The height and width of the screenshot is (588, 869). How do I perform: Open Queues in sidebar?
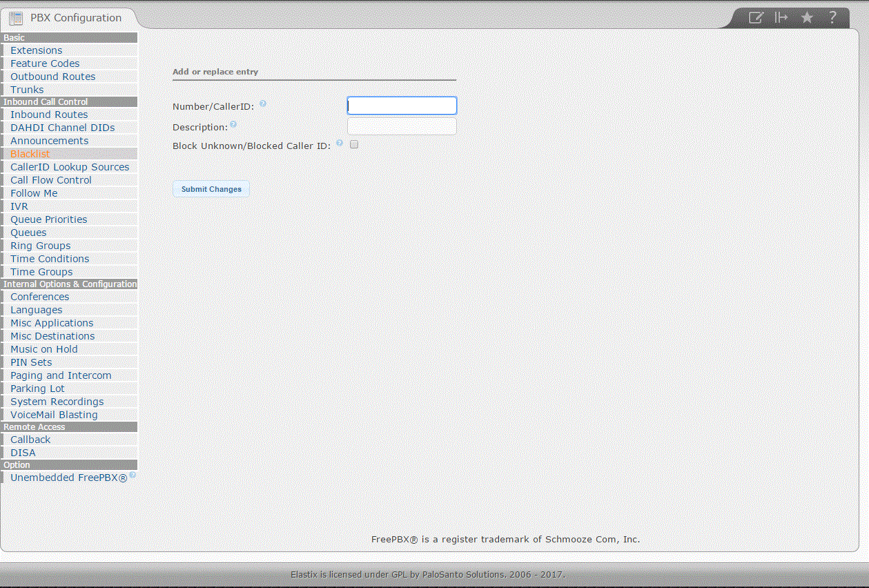coord(28,233)
